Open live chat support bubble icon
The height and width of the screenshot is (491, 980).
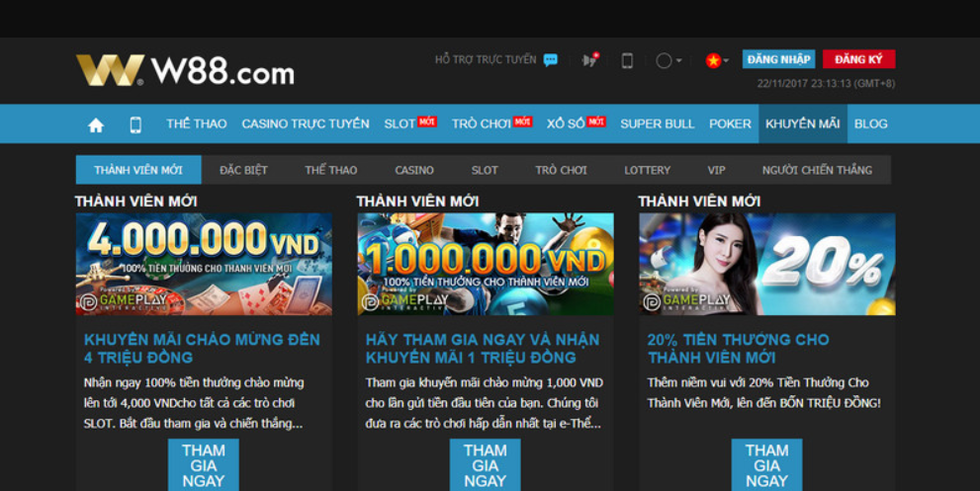point(551,60)
